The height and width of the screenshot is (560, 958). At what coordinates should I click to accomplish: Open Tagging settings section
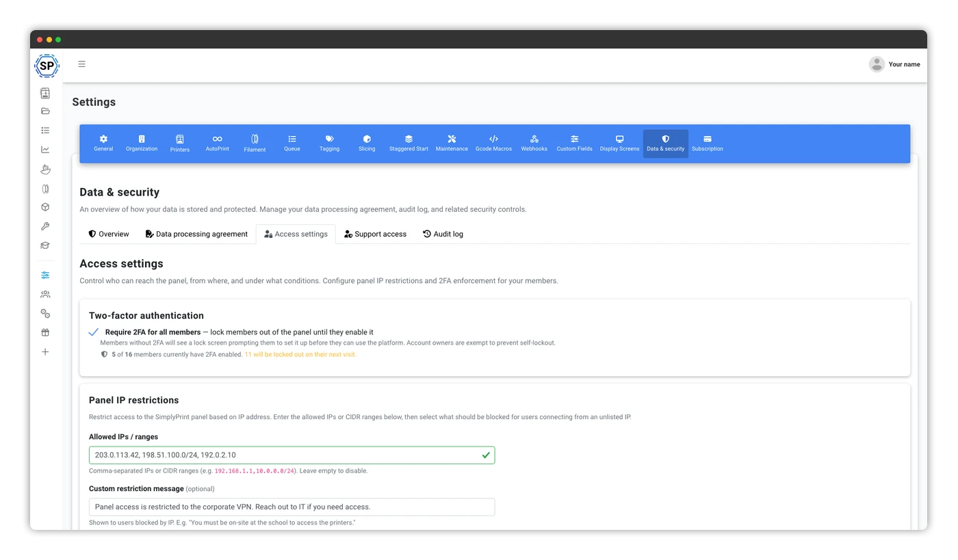point(329,144)
